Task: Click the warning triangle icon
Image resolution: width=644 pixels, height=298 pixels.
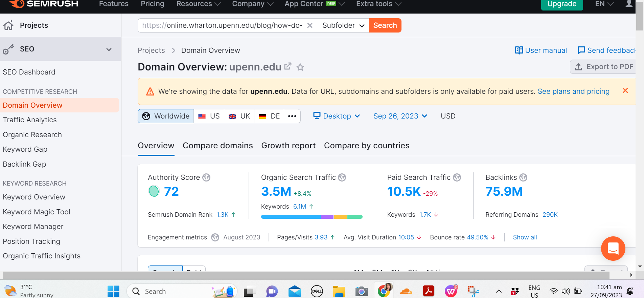Action: 150,91
